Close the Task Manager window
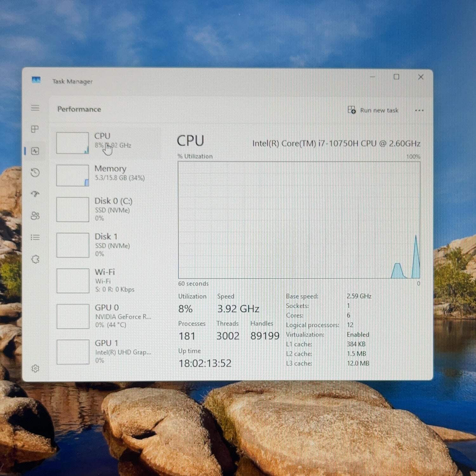This screenshot has height=476, width=476. (421, 77)
